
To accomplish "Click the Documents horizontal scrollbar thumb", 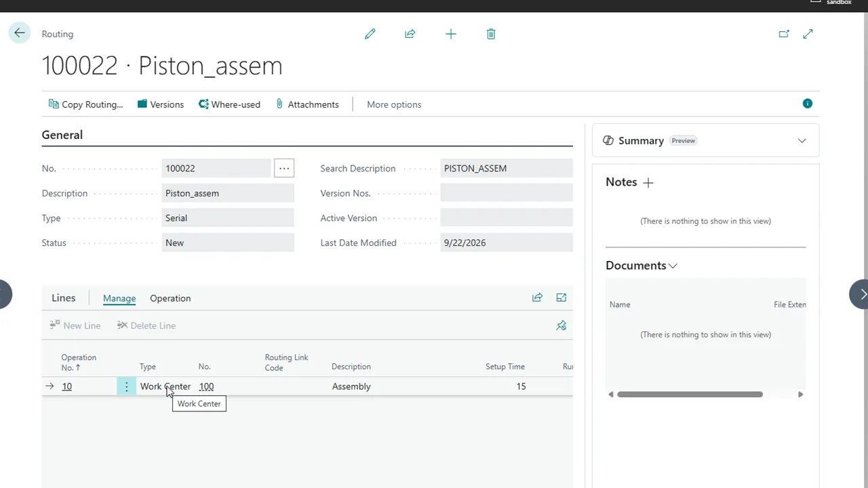I will [x=690, y=394].
